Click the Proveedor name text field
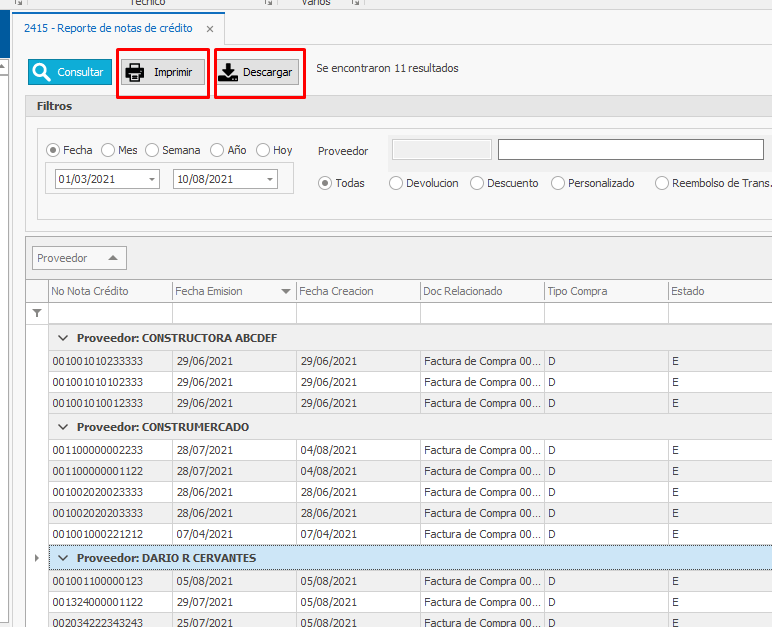Viewport: 772px width, 627px height. [x=630, y=150]
